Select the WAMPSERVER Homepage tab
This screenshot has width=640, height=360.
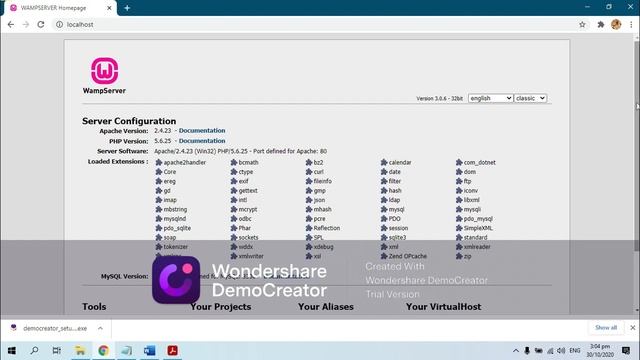[59, 8]
